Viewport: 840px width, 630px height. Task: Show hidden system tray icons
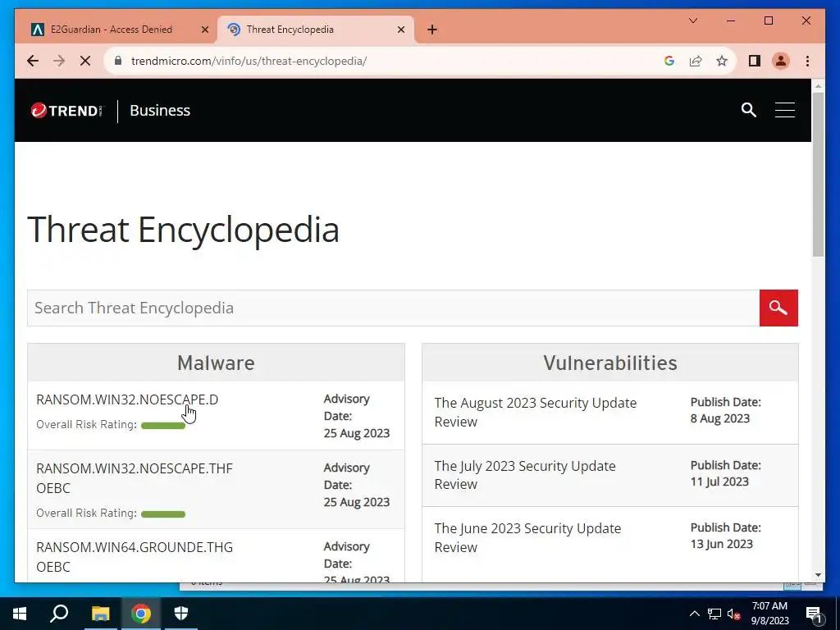(694, 614)
